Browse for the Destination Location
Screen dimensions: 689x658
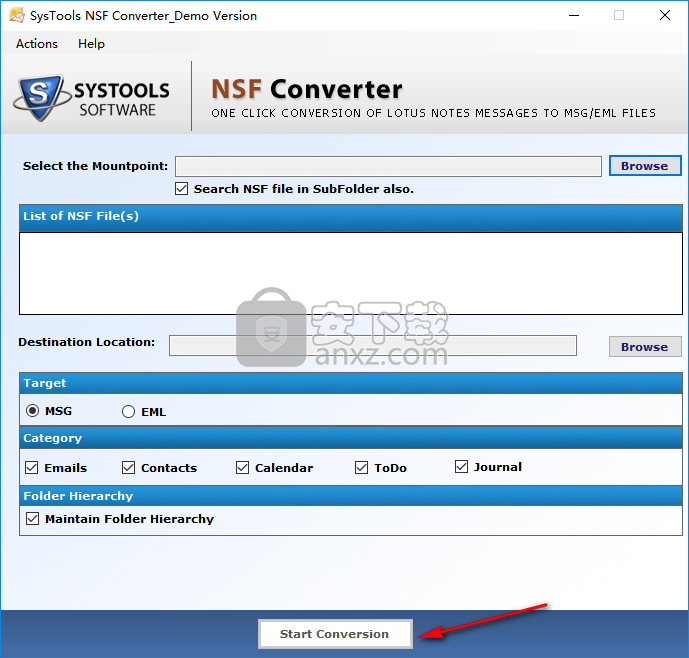644,347
